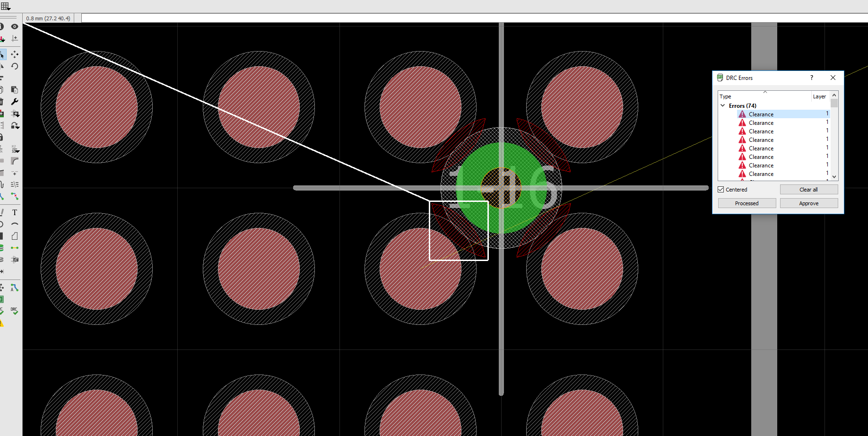This screenshot has height=436, width=868.
Task: Click the Approve button
Action: 809,203
